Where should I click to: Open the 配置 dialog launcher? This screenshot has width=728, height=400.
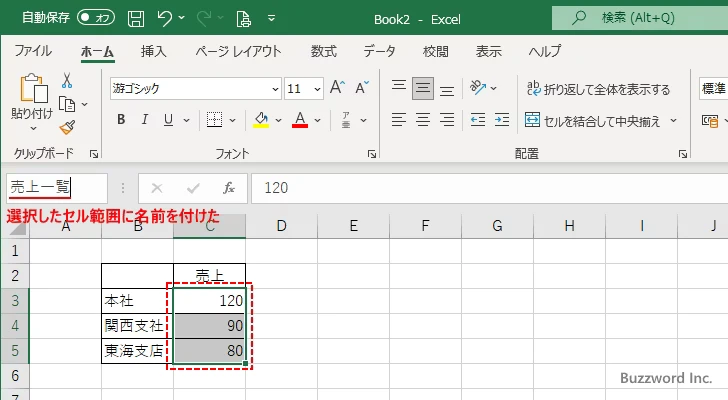click(x=682, y=154)
